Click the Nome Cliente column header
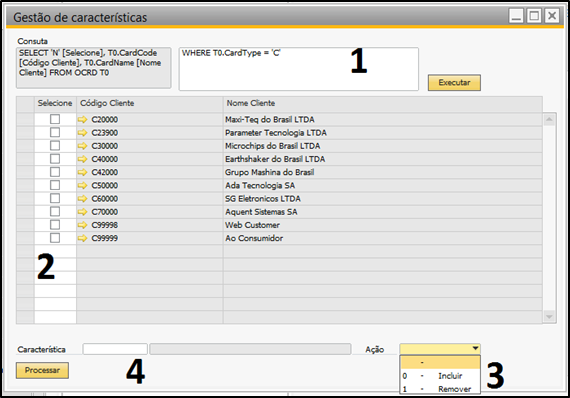The height and width of the screenshot is (398, 570). coord(382,104)
